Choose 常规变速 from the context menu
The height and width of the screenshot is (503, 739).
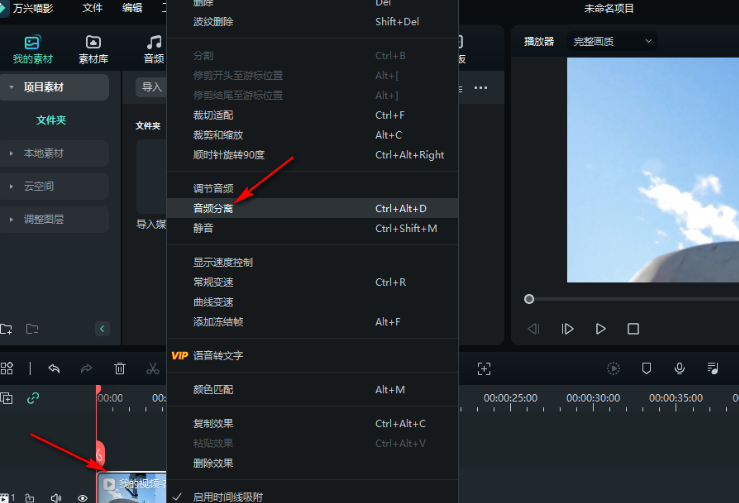(312, 282)
